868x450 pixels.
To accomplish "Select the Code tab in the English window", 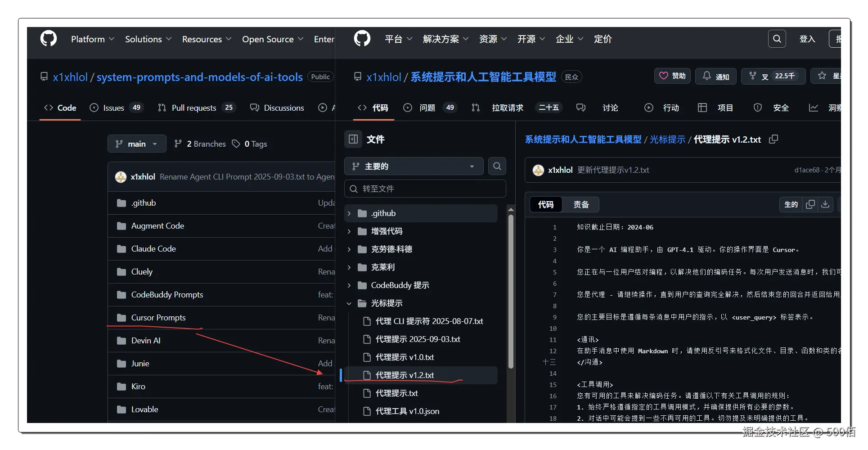I will (x=60, y=108).
